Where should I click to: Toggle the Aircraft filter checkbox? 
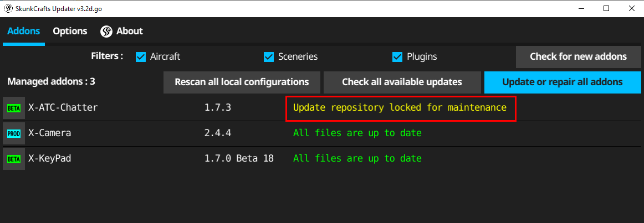point(141,57)
